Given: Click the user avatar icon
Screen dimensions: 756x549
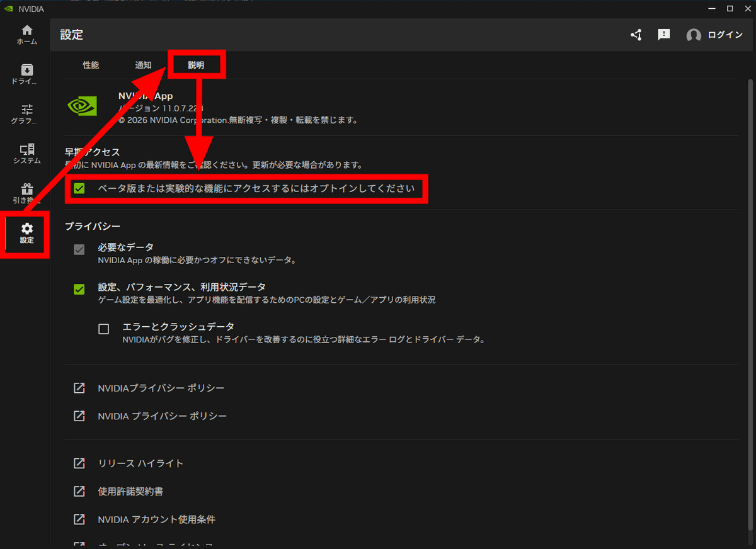Looking at the screenshot, I should (x=694, y=35).
